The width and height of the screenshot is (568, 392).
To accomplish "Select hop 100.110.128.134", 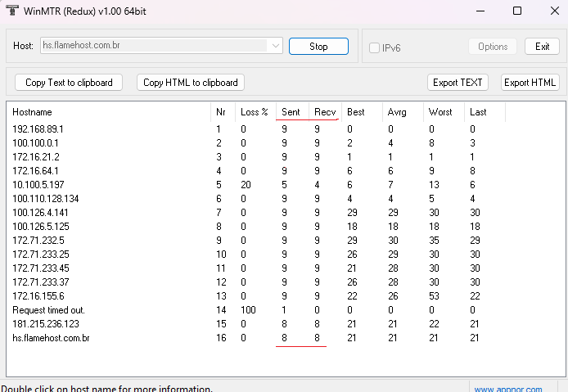I will [x=46, y=199].
